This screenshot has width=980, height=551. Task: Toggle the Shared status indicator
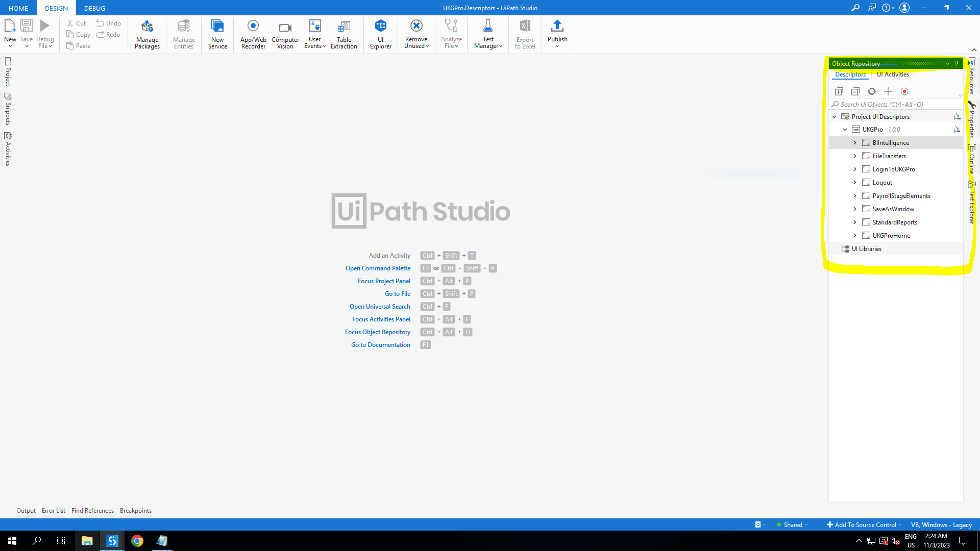click(x=792, y=524)
